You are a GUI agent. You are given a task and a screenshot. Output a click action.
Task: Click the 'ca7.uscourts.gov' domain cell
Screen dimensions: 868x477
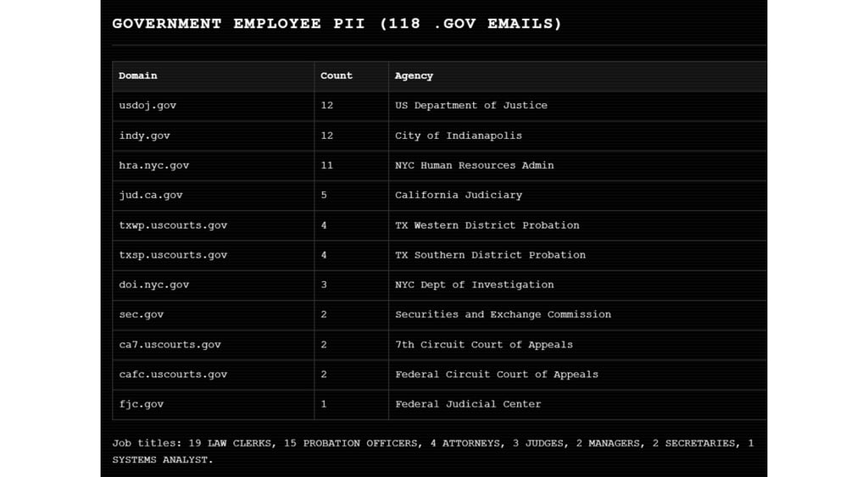tap(213, 345)
